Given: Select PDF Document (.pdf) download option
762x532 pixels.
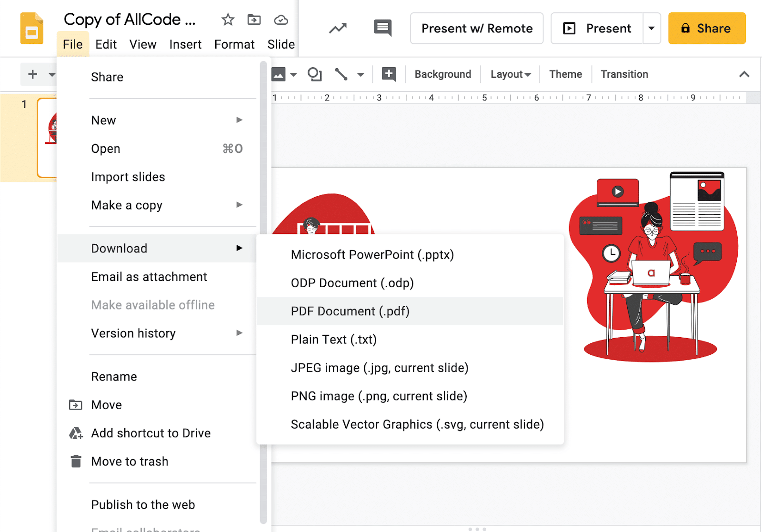Looking at the screenshot, I should (350, 311).
